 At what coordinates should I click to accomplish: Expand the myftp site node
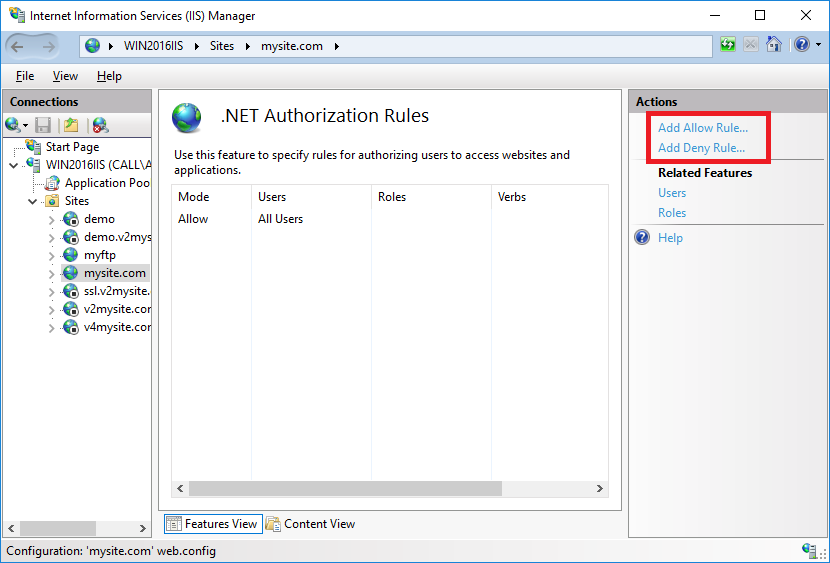(x=51, y=256)
